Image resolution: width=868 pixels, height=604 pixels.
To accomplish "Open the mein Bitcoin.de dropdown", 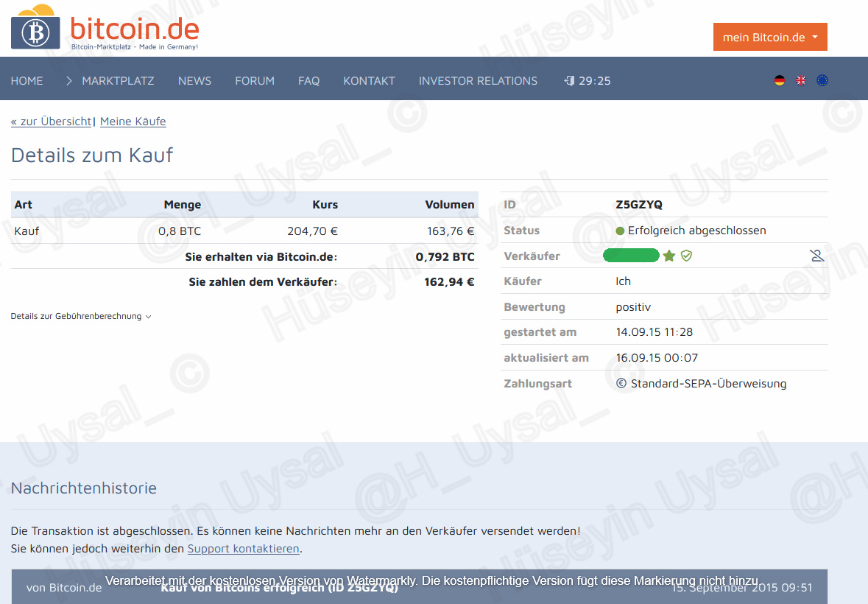I will [x=770, y=37].
